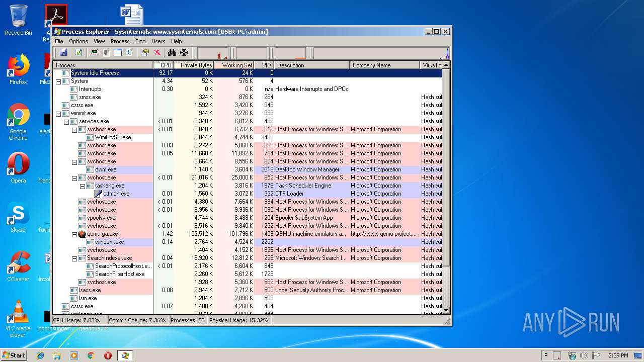This screenshot has height=362, width=644.
Task: Click the Action Center flag in tray
Action: coord(596,355)
